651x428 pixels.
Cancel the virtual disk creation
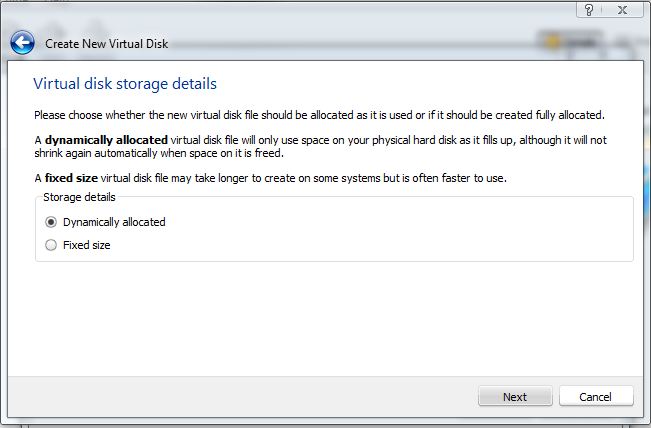pyautogui.click(x=596, y=396)
